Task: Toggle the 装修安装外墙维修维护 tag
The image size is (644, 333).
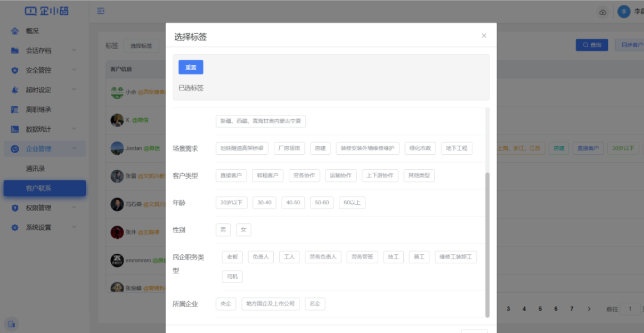Action: point(368,148)
